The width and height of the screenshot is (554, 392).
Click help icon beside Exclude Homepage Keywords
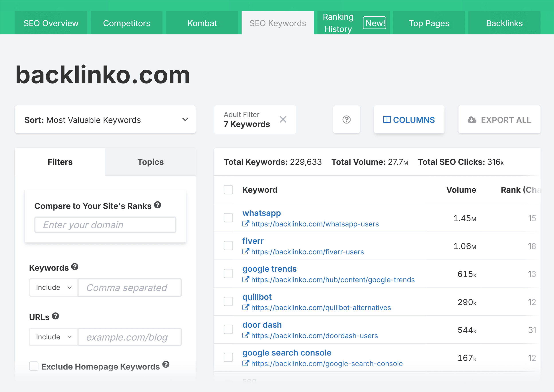click(x=166, y=364)
